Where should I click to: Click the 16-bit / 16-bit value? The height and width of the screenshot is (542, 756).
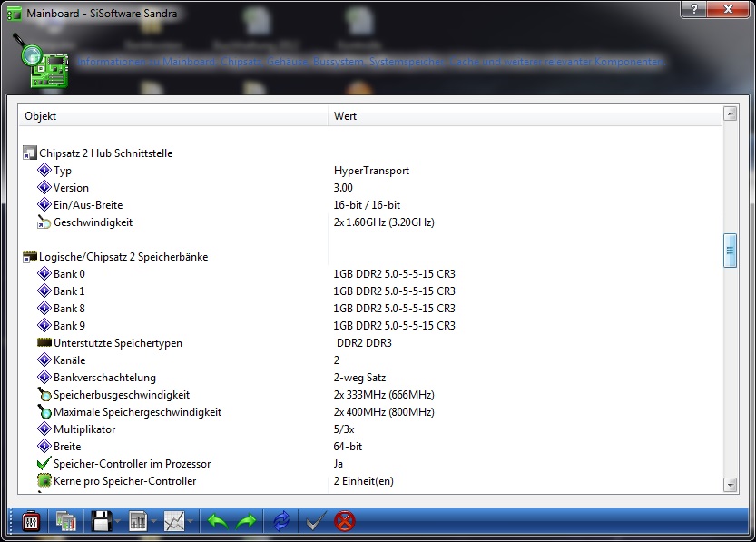367,205
